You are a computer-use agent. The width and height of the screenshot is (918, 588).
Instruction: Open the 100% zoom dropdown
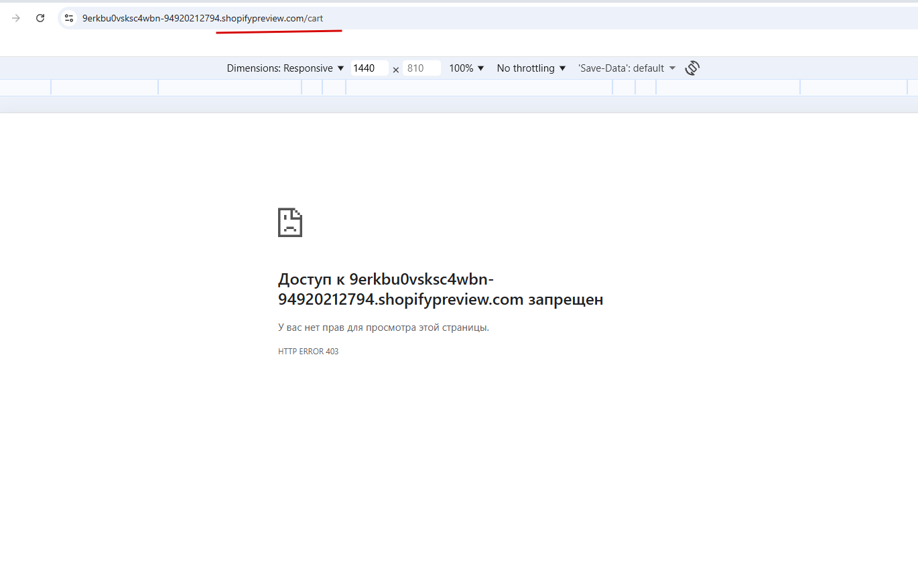coord(466,68)
